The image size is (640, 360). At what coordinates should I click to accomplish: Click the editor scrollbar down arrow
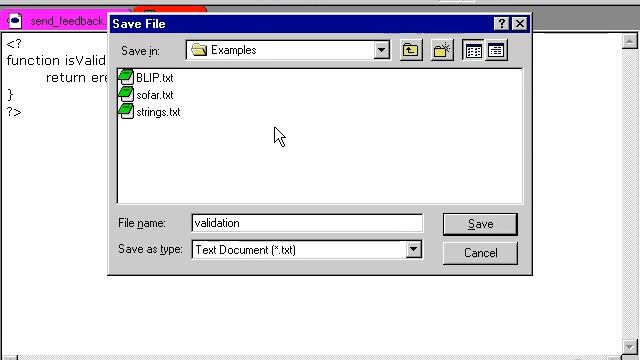(629, 347)
